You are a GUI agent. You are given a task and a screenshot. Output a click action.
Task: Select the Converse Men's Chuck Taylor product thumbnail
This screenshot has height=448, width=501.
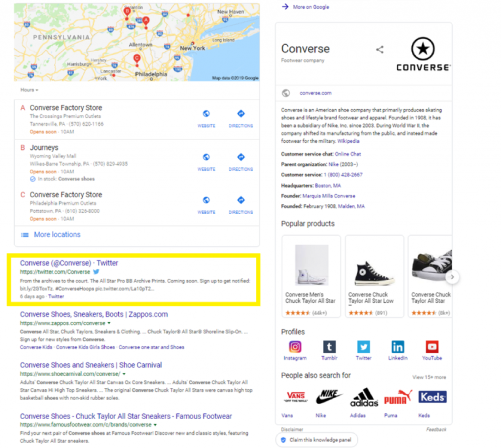point(311,265)
